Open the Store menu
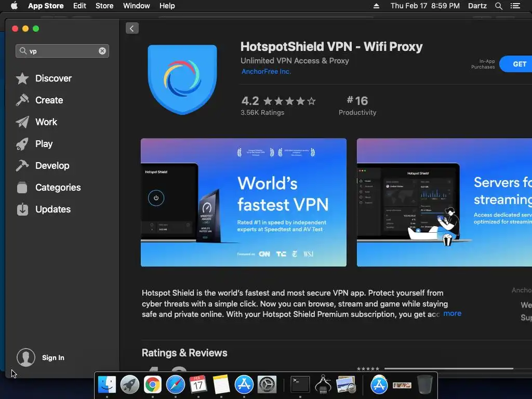 pos(104,6)
